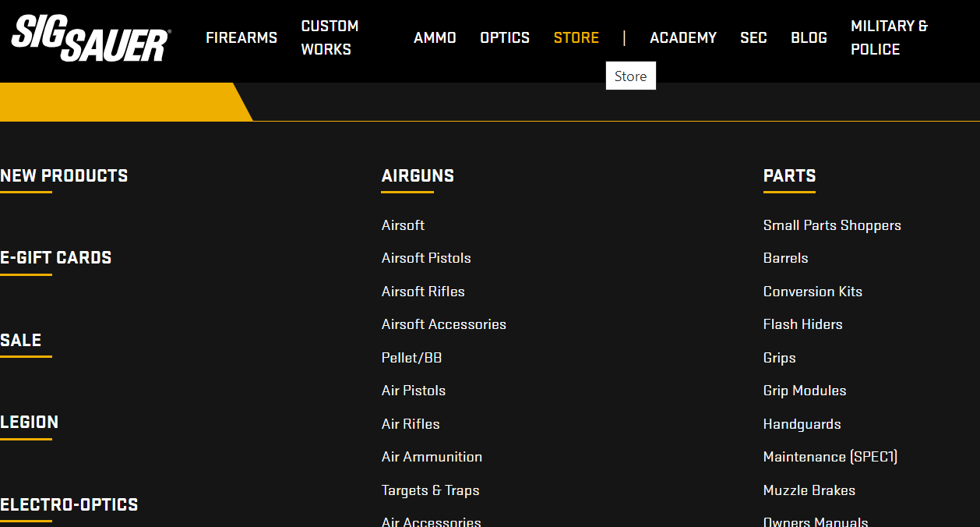
Task: Browse Air Rifles
Action: pos(411,424)
